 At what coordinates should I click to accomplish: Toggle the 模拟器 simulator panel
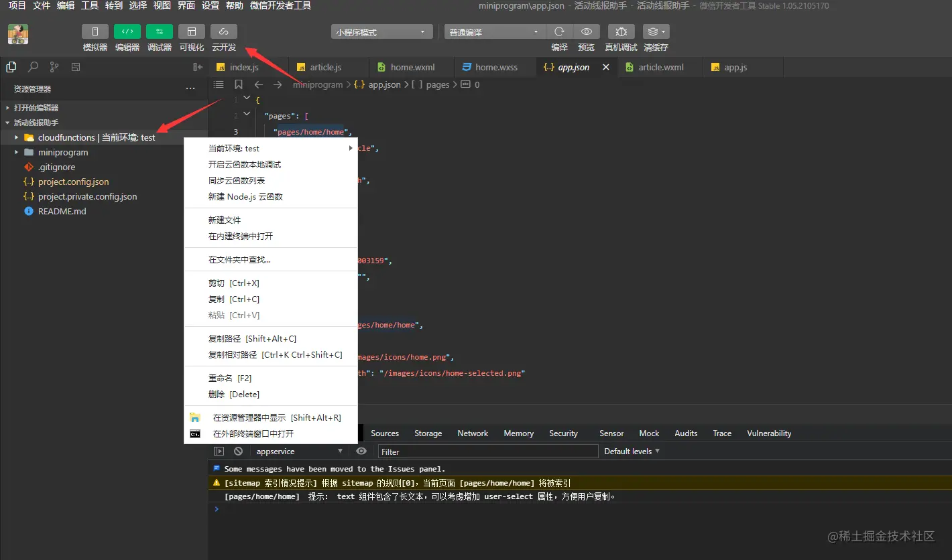(x=95, y=31)
